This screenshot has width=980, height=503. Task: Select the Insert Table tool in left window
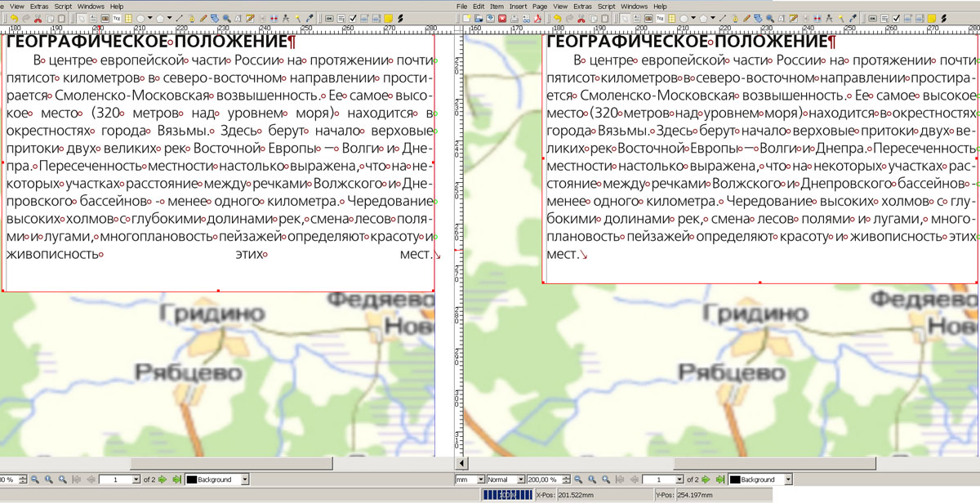[x=129, y=18]
